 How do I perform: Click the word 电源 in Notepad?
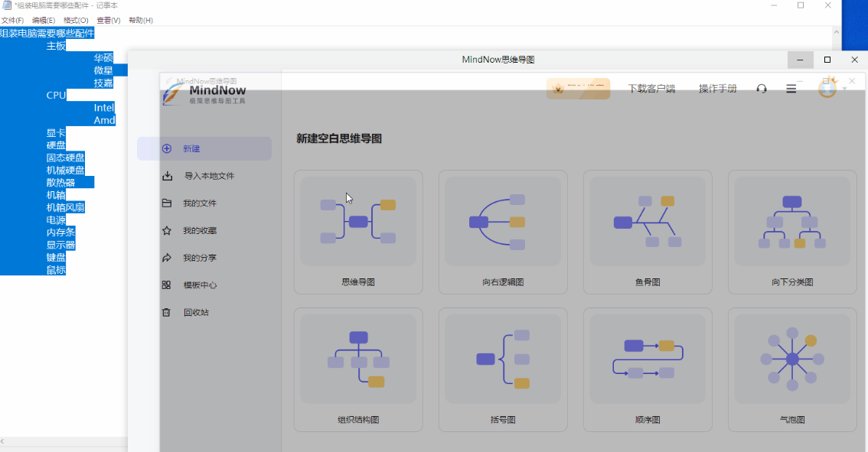click(x=56, y=220)
